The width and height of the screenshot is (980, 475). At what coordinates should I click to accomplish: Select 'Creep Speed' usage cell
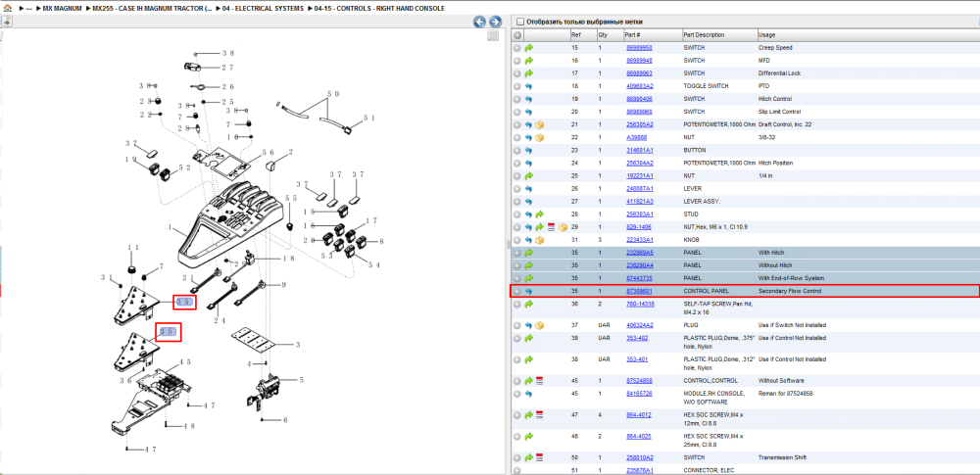pyautogui.click(x=775, y=48)
